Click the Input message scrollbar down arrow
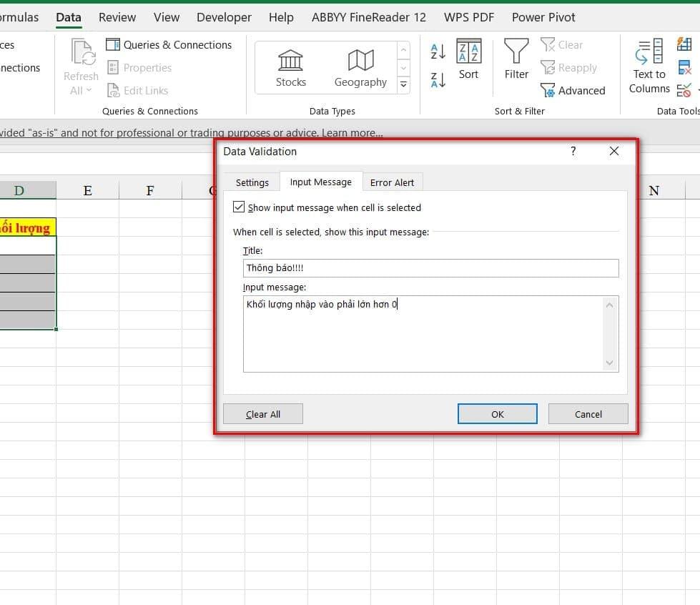Image resolution: width=700 pixels, height=605 pixels. [x=610, y=363]
